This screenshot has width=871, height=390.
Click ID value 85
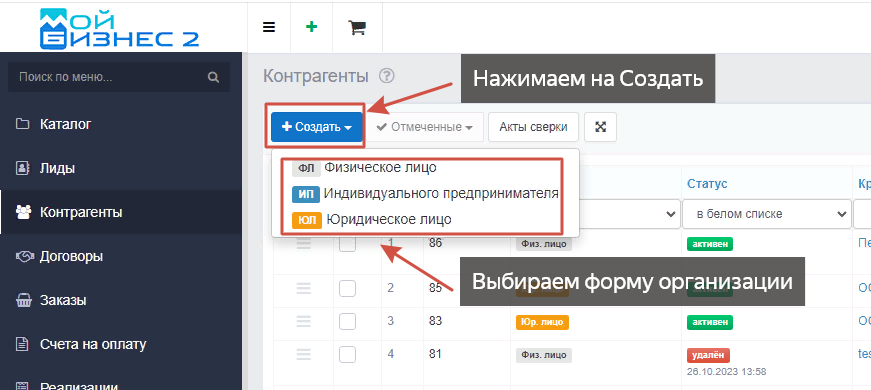pyautogui.click(x=436, y=287)
